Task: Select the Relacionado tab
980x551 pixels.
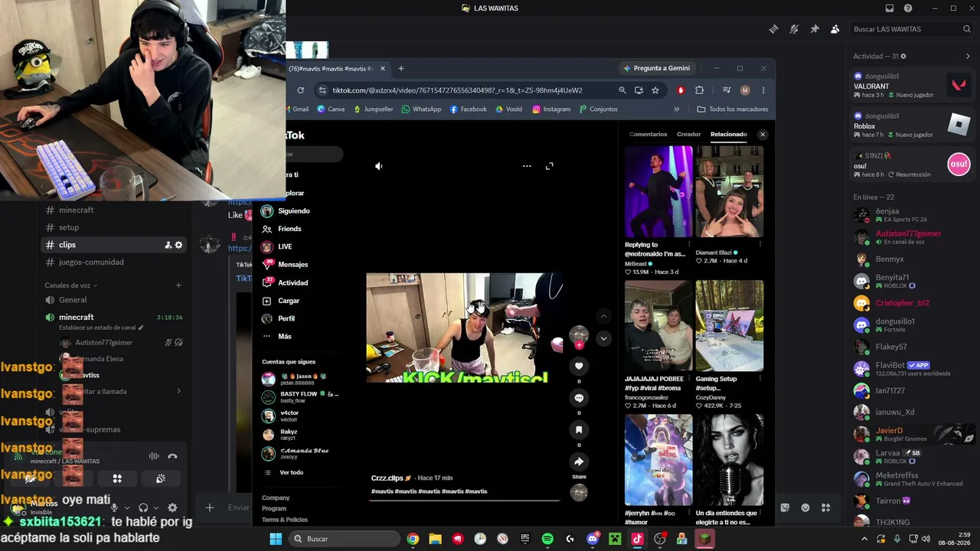Action: click(x=728, y=134)
